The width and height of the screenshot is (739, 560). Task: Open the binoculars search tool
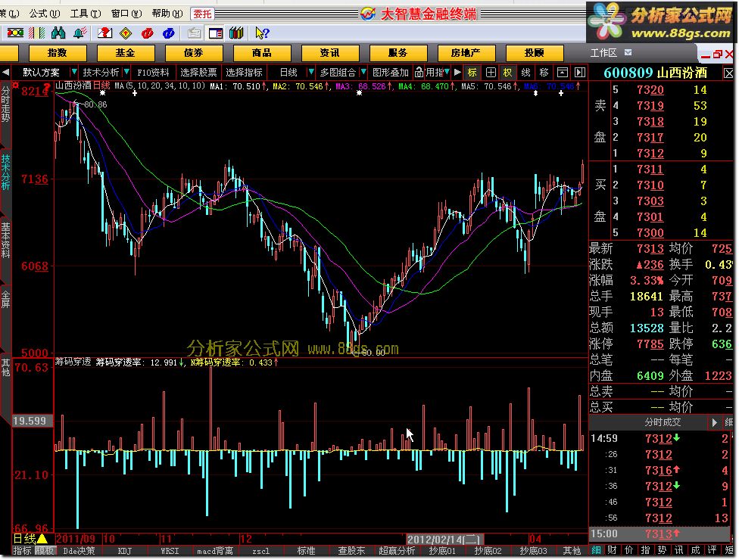58,33
